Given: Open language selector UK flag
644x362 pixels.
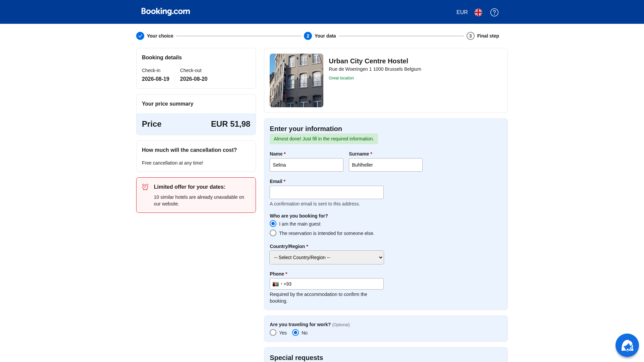Looking at the screenshot, I should (x=478, y=12).
